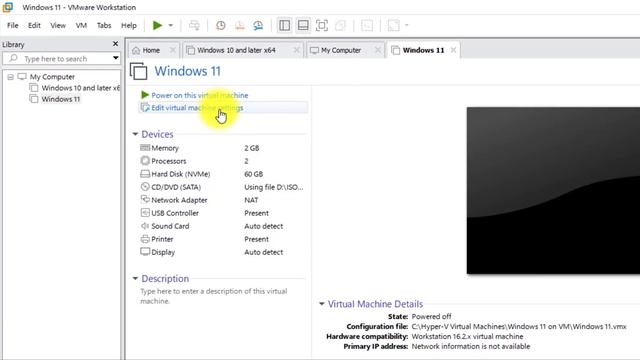The height and width of the screenshot is (360, 640).
Task: Collapse the My Computer tree node
Action: tap(11, 77)
